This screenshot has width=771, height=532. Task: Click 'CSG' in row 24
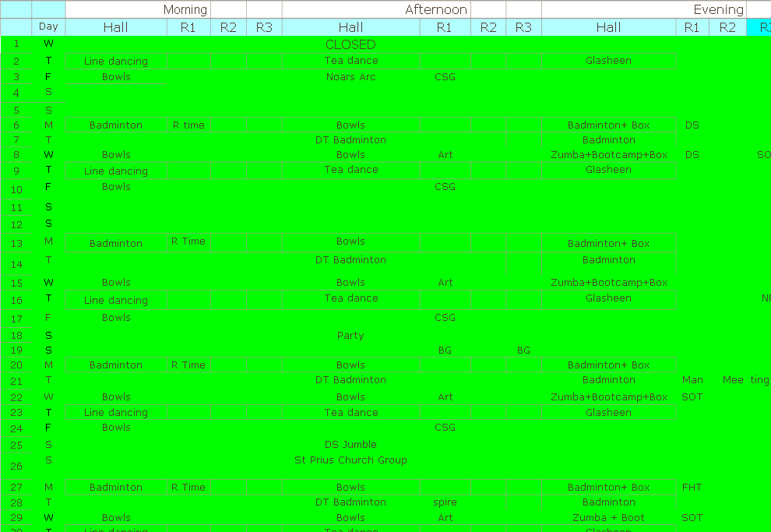pyautogui.click(x=445, y=428)
